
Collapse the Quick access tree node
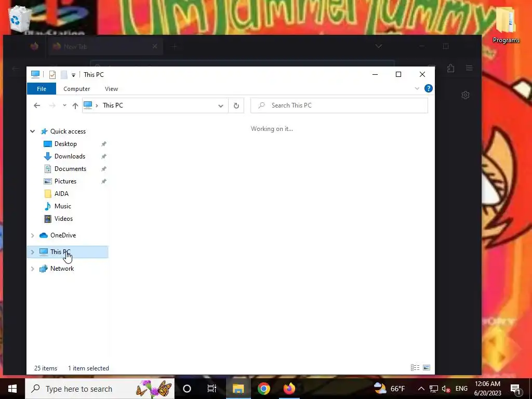click(x=33, y=131)
